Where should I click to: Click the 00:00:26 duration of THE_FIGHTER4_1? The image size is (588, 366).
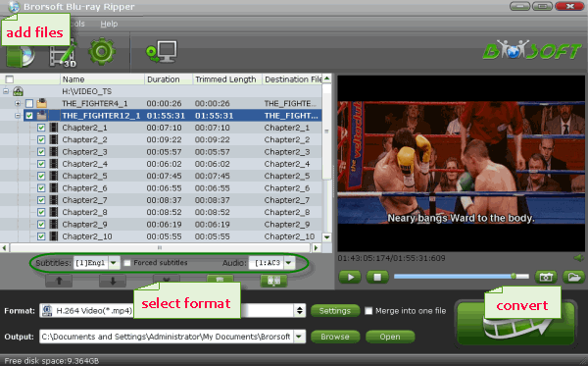165,103
